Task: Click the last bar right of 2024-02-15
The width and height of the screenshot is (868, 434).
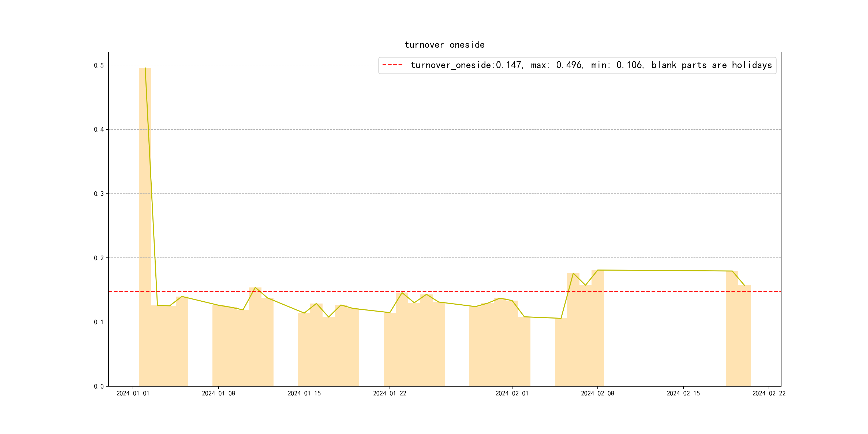Action: pyautogui.click(x=744, y=337)
